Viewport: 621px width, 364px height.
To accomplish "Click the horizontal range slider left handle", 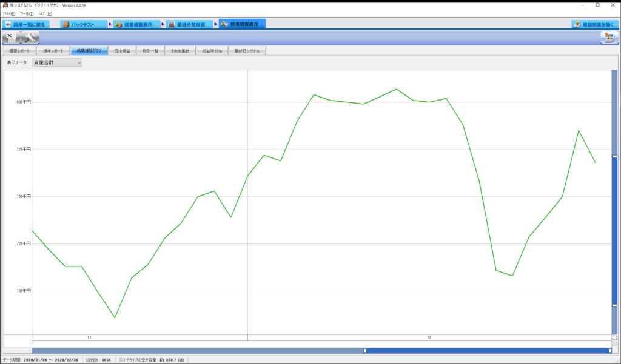I will (364, 350).
